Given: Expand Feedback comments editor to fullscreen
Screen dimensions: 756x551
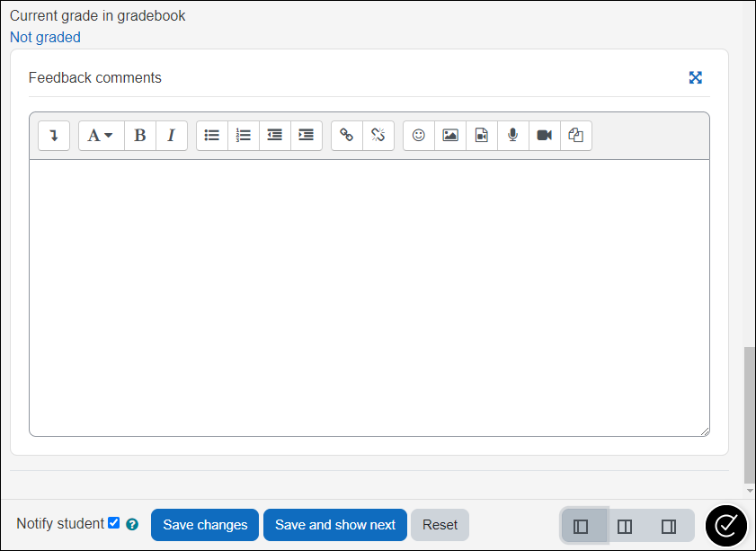Looking at the screenshot, I should pos(696,77).
